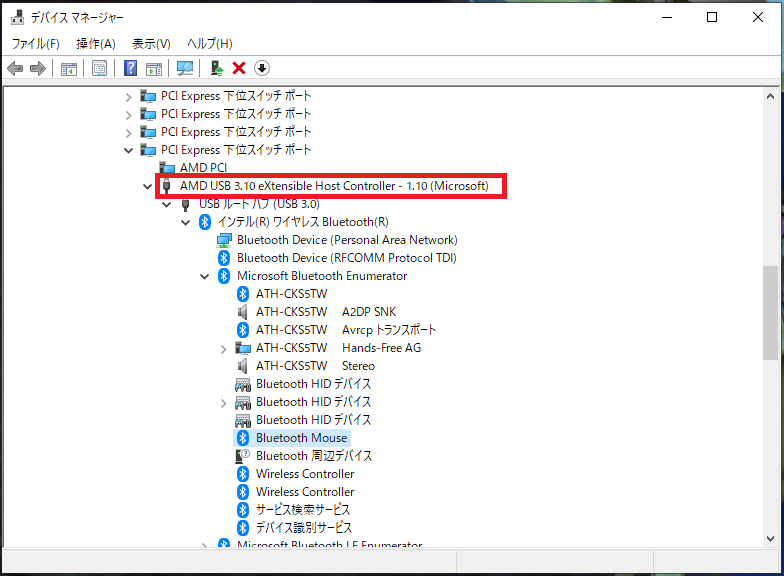The width and height of the screenshot is (784, 576).
Task: Click the AMD PCI folder icon
Action: pyautogui.click(x=166, y=168)
